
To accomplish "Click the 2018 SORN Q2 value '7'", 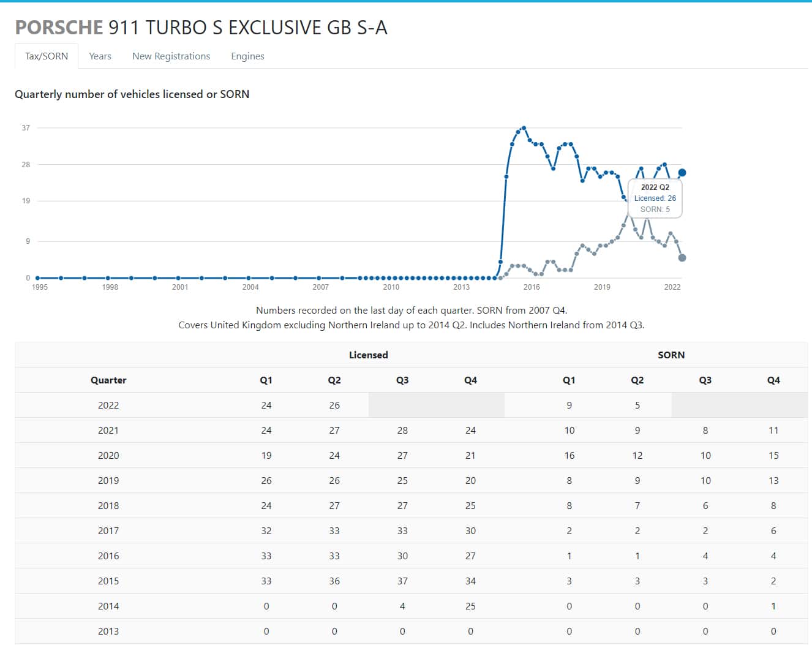I will pyautogui.click(x=637, y=505).
